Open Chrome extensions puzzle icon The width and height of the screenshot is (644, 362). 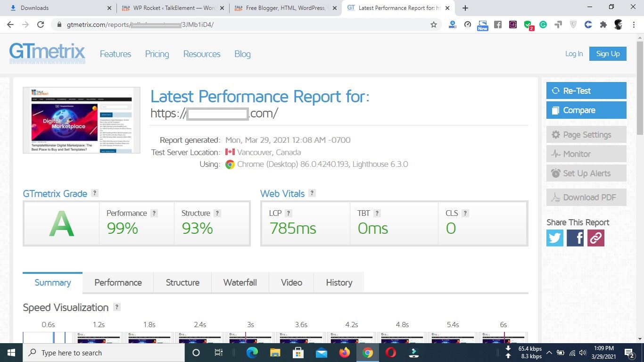click(603, 25)
